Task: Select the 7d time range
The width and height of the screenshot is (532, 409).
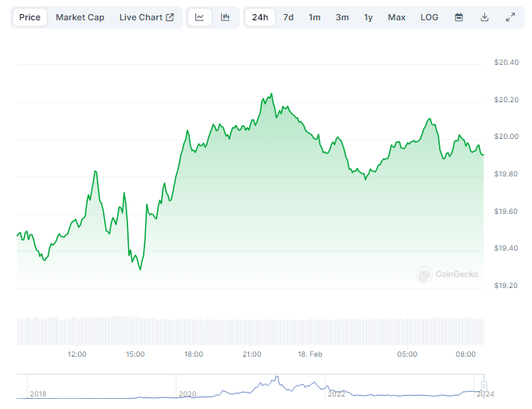Action: [288, 17]
